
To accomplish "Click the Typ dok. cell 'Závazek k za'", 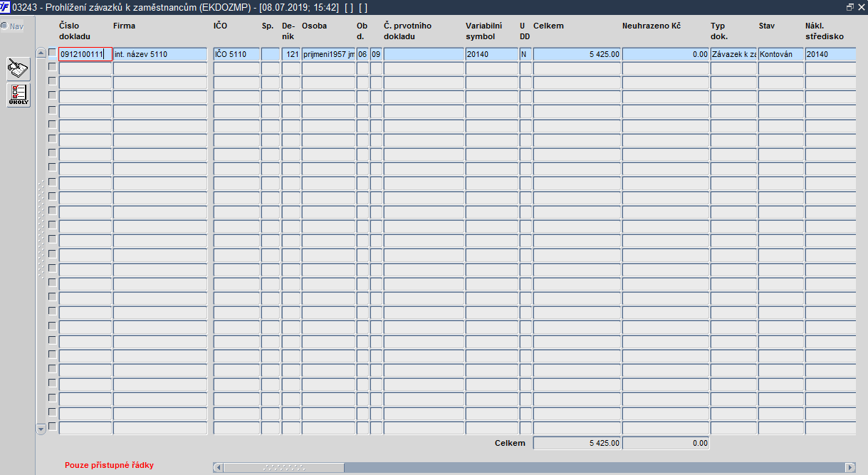I will pyautogui.click(x=733, y=53).
